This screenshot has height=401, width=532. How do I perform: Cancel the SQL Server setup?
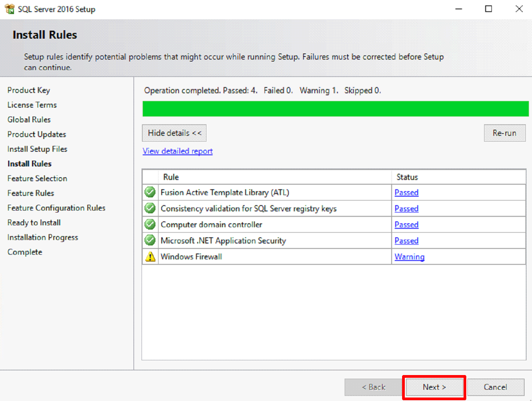[495, 387]
